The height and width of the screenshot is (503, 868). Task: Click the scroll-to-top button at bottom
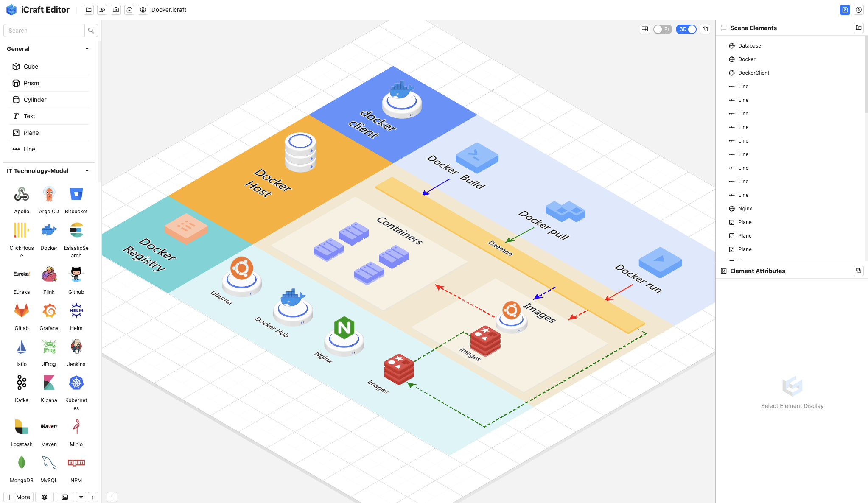[93, 497]
